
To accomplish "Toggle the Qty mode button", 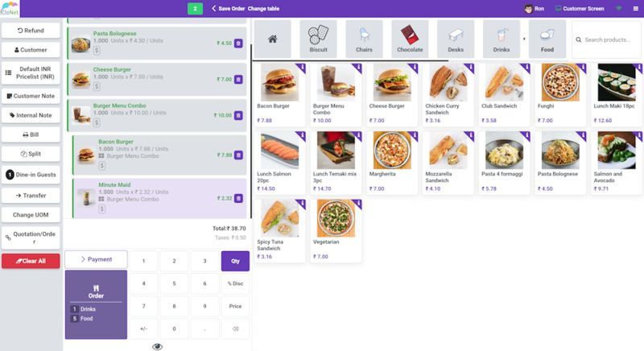I will coord(235,261).
